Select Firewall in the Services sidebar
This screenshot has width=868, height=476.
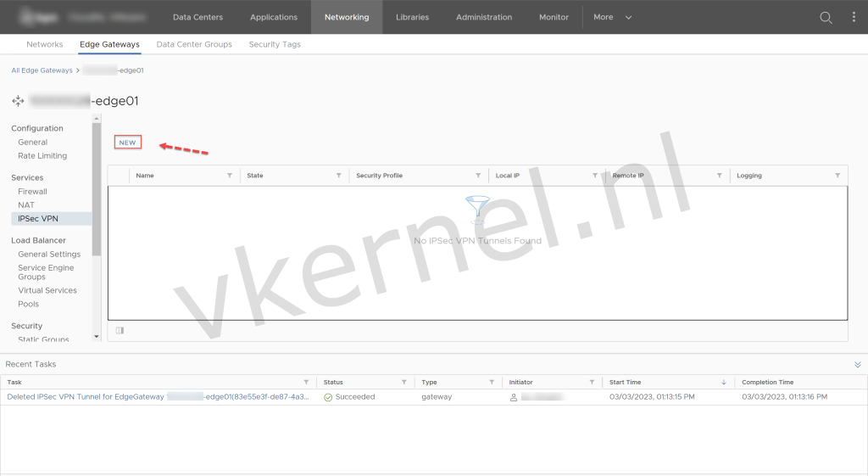[32, 192]
